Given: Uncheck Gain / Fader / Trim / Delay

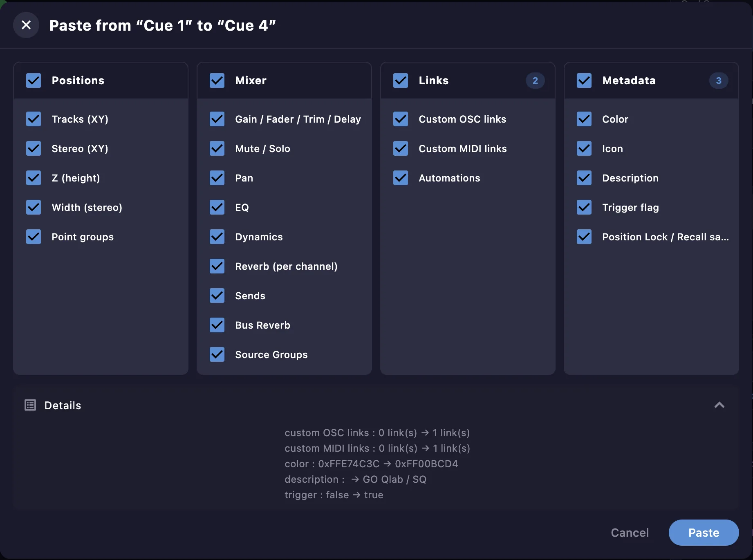Looking at the screenshot, I should coord(217,119).
